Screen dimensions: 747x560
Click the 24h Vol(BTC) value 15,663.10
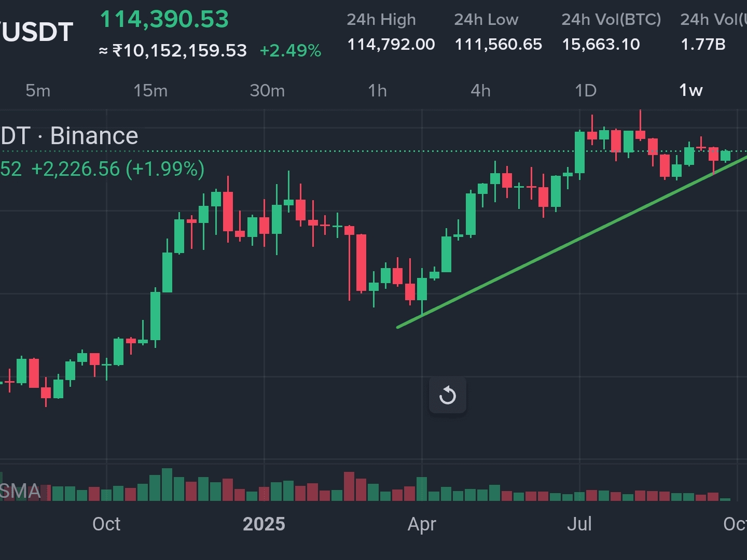601,45
